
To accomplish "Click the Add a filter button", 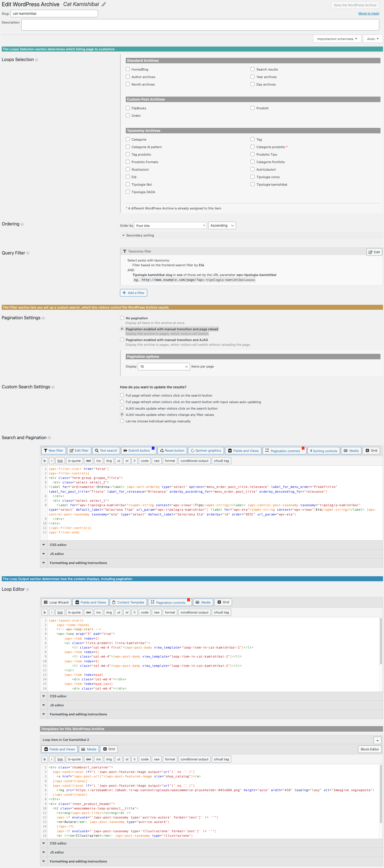I will [133, 293].
